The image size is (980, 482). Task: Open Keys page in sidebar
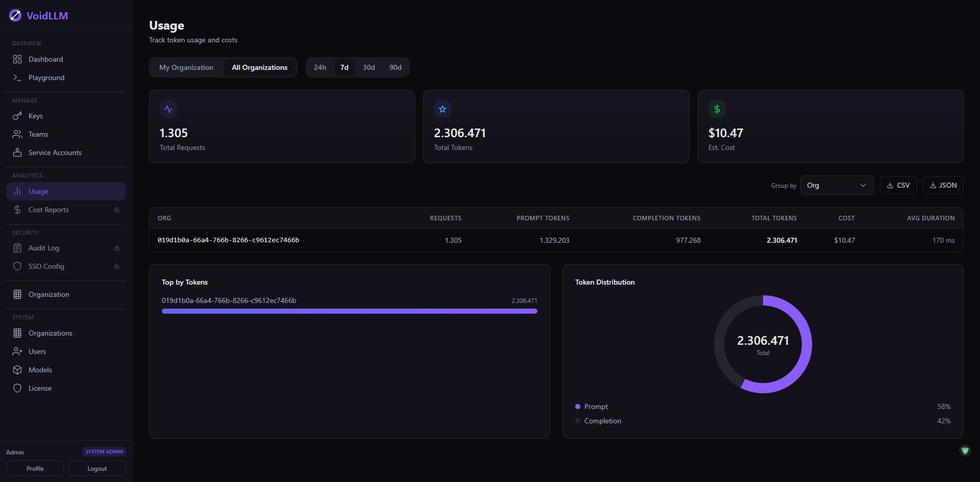[x=66, y=116]
